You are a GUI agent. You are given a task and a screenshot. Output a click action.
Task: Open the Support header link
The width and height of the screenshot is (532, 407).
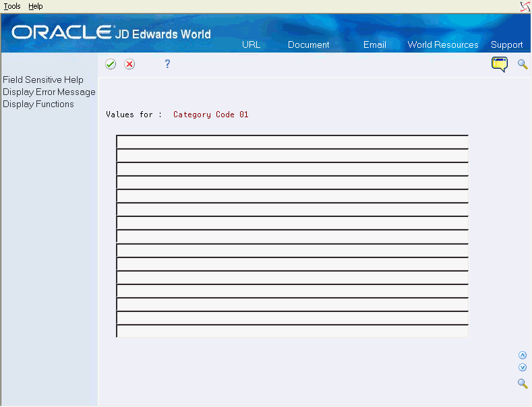[x=506, y=44]
